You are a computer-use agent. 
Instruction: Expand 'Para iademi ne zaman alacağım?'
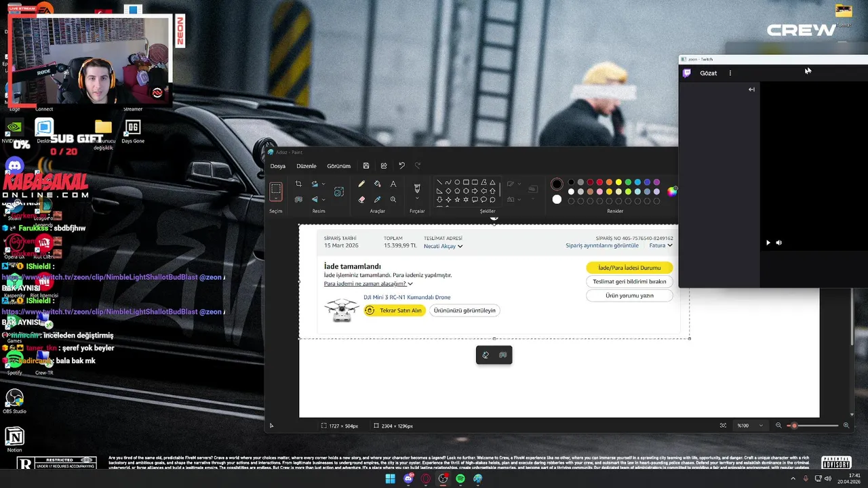(368, 283)
